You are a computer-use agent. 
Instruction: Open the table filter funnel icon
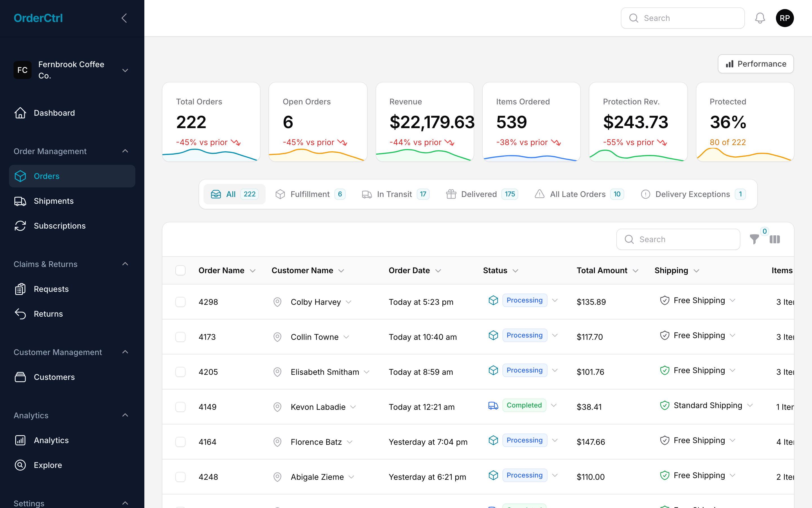(x=754, y=239)
